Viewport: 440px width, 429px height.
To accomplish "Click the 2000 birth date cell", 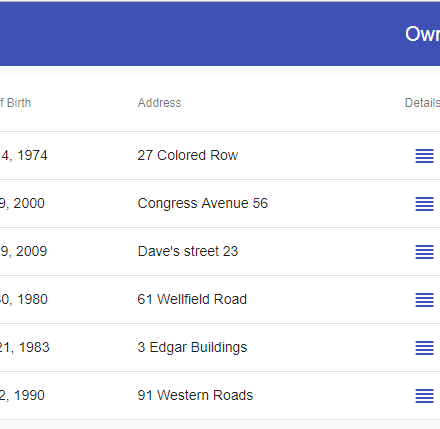I will coord(22,203).
